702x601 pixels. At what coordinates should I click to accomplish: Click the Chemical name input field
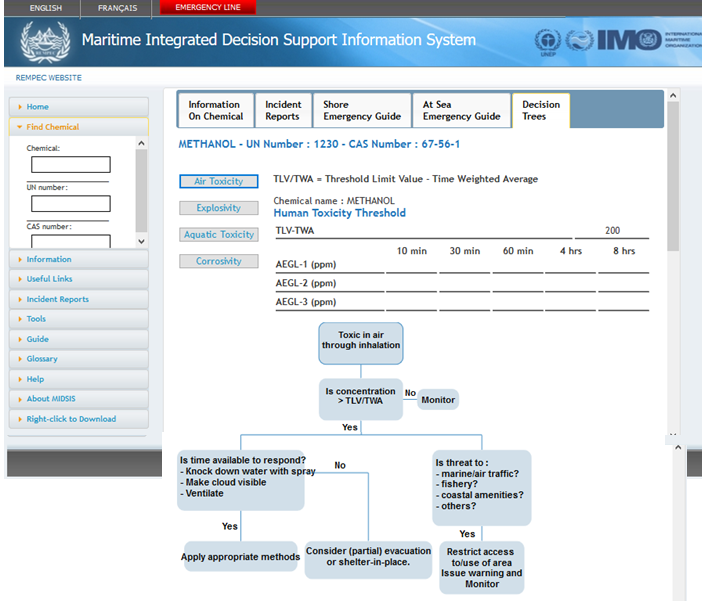pos(70,165)
